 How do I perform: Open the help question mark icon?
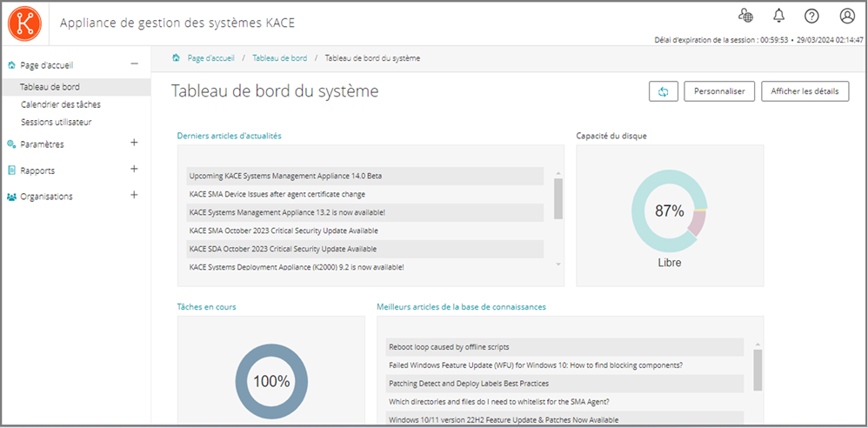[811, 16]
